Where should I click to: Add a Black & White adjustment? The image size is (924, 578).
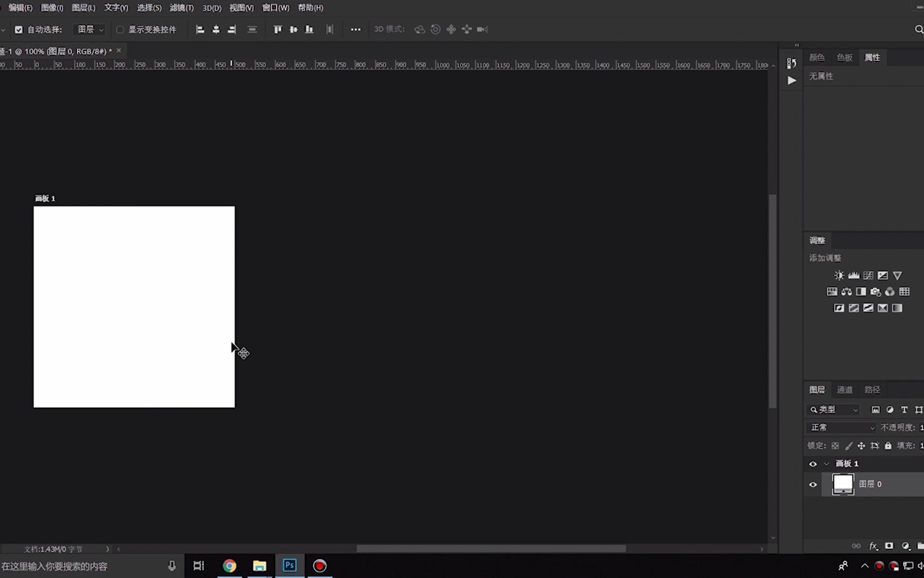861,292
